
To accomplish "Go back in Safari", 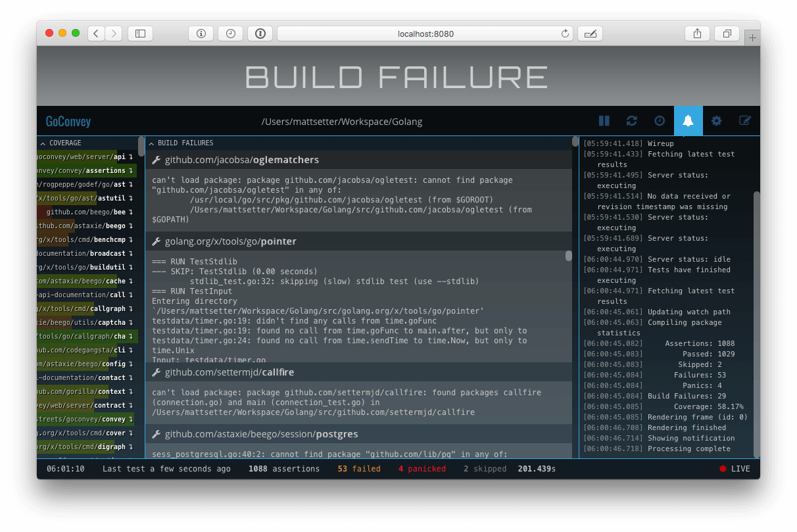I will [96, 34].
